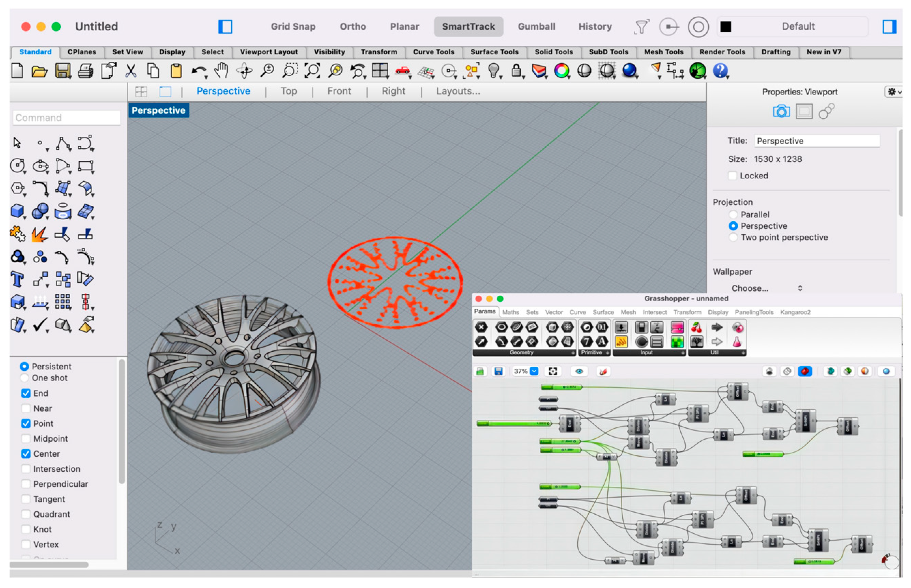Click the Command input field

coord(67,118)
